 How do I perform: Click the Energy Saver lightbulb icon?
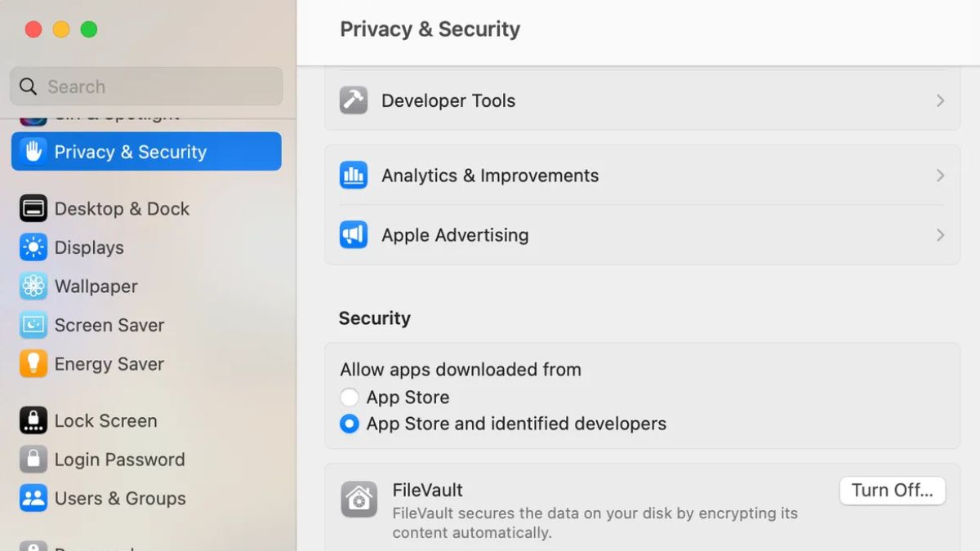(x=33, y=364)
